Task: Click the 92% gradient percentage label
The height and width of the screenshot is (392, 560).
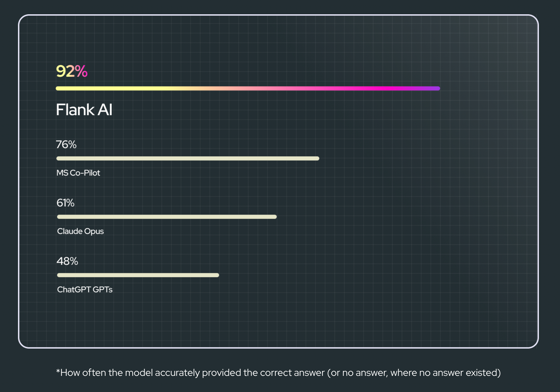Action: [72, 71]
